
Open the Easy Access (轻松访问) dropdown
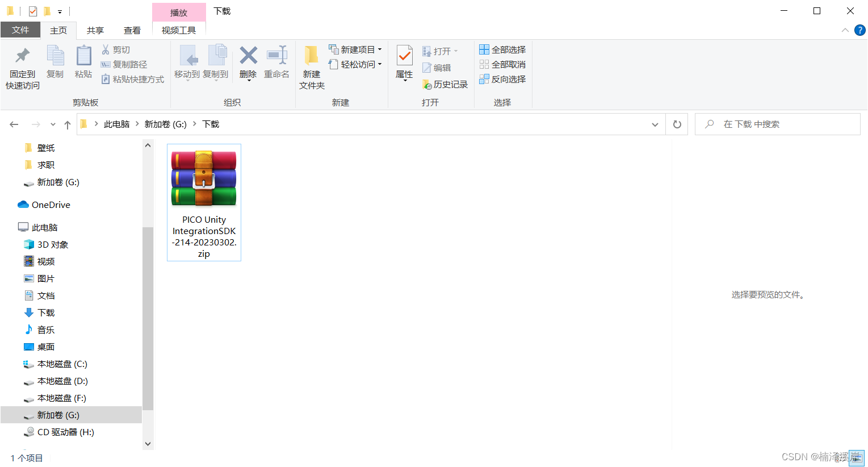coord(355,64)
